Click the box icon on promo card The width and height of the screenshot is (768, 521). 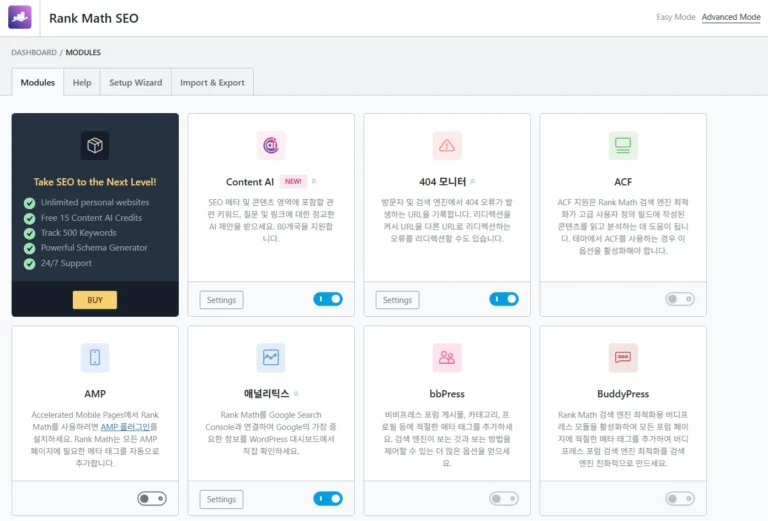pos(95,145)
